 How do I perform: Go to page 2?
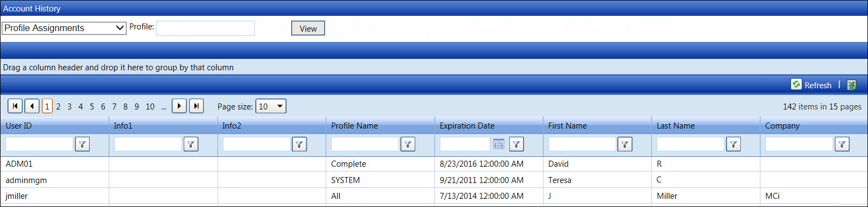(x=58, y=107)
